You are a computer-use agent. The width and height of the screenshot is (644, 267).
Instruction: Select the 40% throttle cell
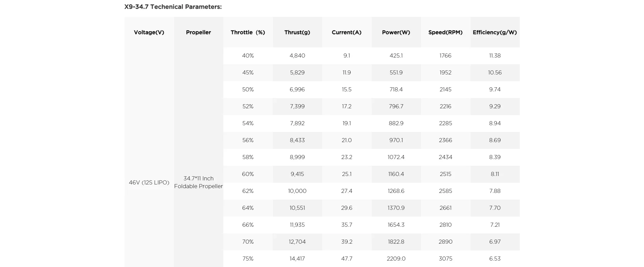[x=248, y=55]
